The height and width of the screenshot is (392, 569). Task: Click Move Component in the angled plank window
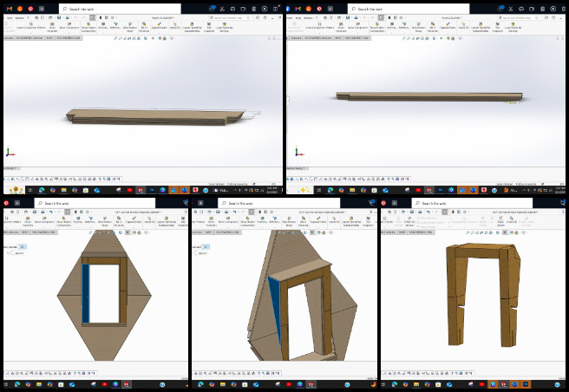pos(69,26)
